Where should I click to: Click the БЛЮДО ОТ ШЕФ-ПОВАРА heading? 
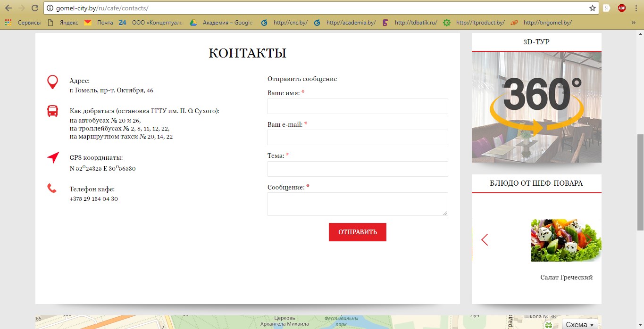536,183
